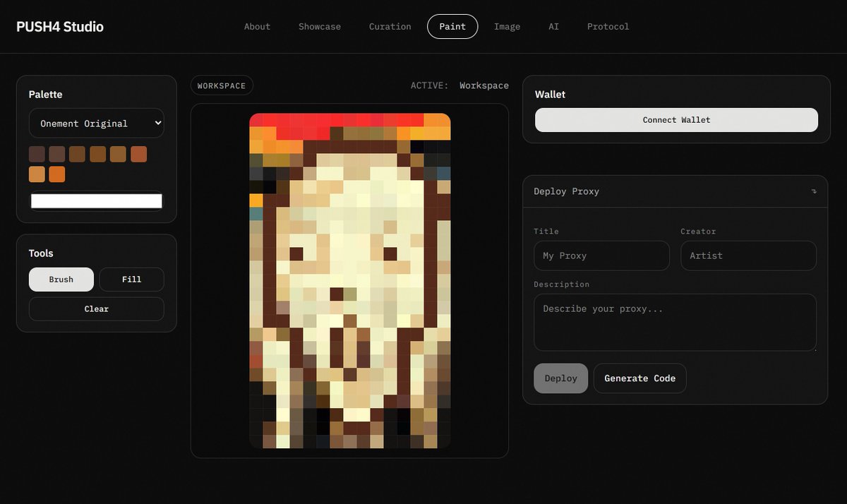Pick the darkest brown swatch, first in palette
Image resolution: width=847 pixels, height=504 pixels.
[37, 154]
